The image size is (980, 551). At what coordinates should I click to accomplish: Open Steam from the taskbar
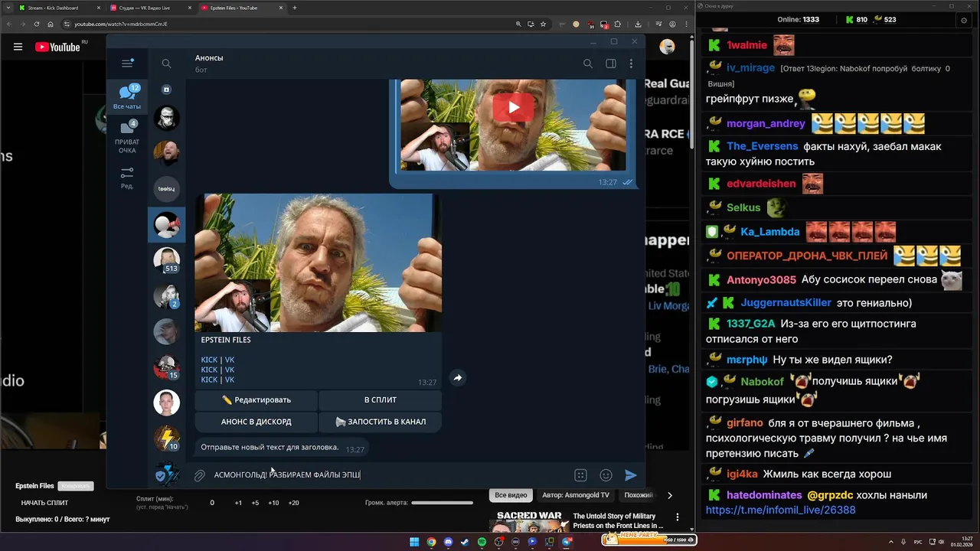pyautogui.click(x=465, y=542)
